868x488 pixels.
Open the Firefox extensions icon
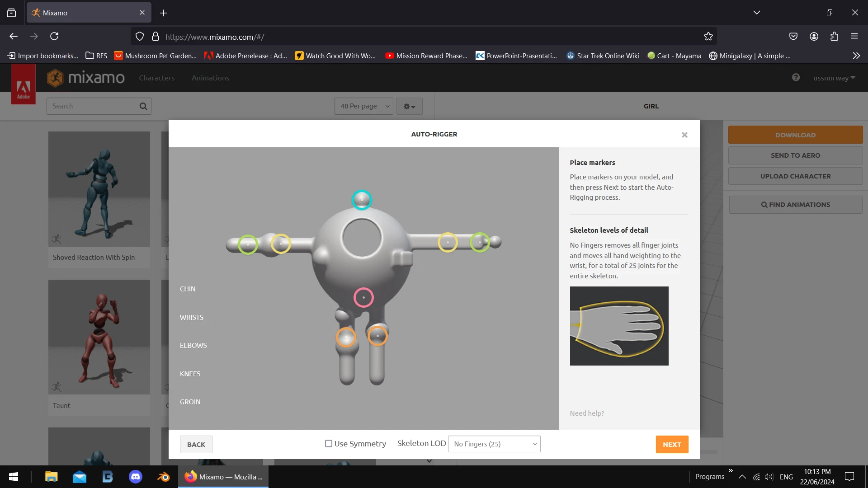[x=834, y=37]
